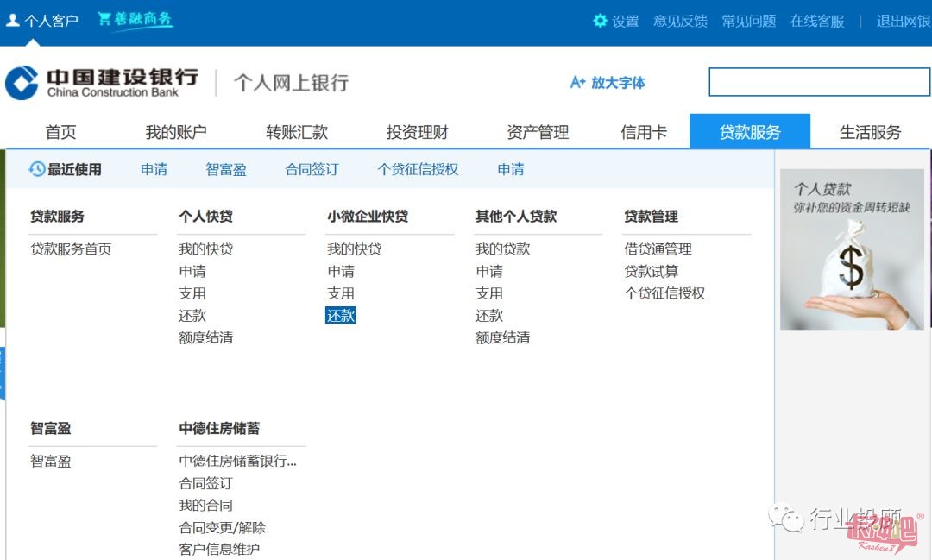Select 合同变更/解除 under 中德住房储蓄
The image size is (932, 560).
223,526
